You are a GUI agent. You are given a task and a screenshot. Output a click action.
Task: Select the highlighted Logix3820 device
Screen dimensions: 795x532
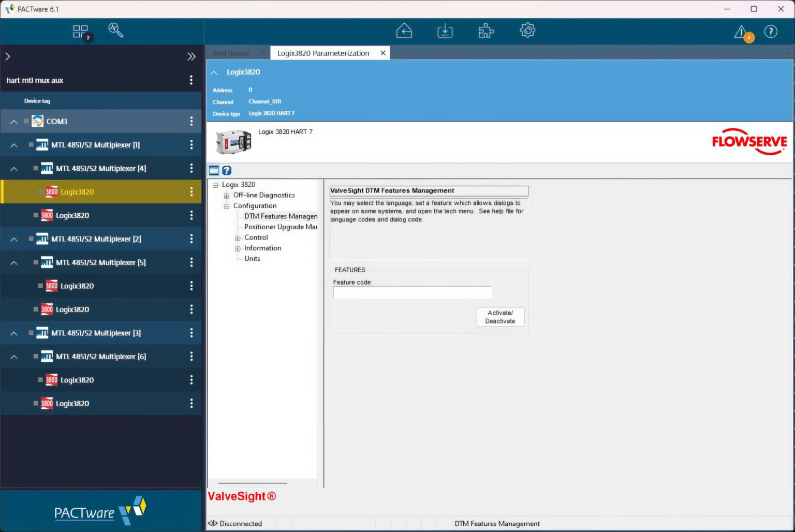[x=101, y=192]
